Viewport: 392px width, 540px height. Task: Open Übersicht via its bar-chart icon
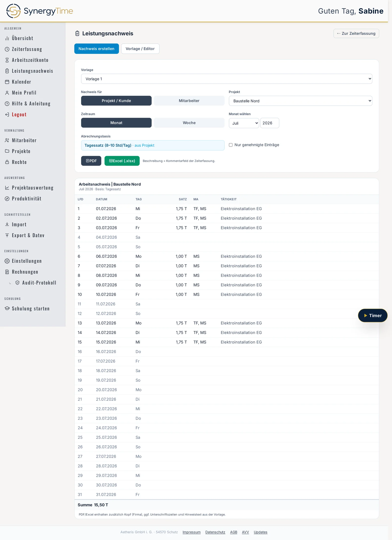(7, 38)
